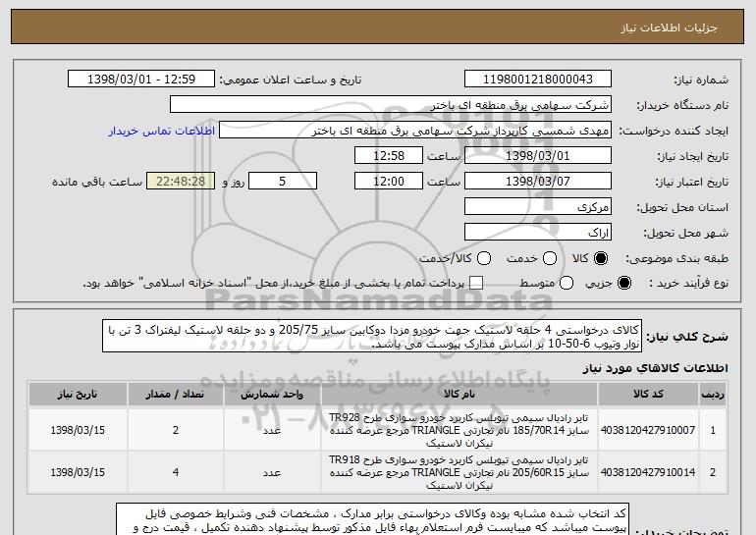This screenshot has height=535, width=756.
Task: Click the اطلاعات کالاهای مورد نیاز section heading
Action: (656, 368)
